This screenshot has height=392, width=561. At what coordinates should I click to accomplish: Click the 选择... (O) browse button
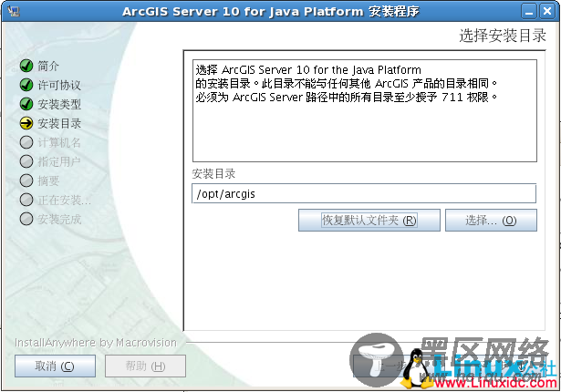[x=491, y=221]
